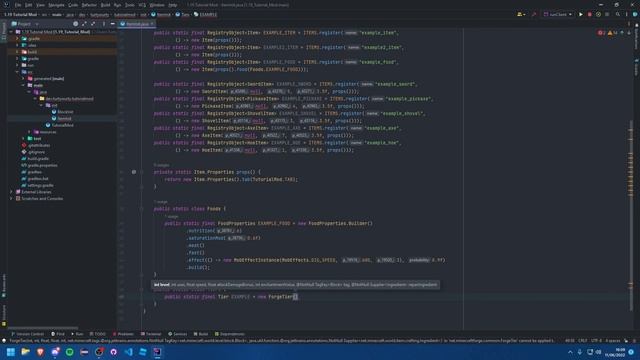Click the red Stop run button
Image resolution: width=640 pixels, height=360 pixels.
point(589,14)
